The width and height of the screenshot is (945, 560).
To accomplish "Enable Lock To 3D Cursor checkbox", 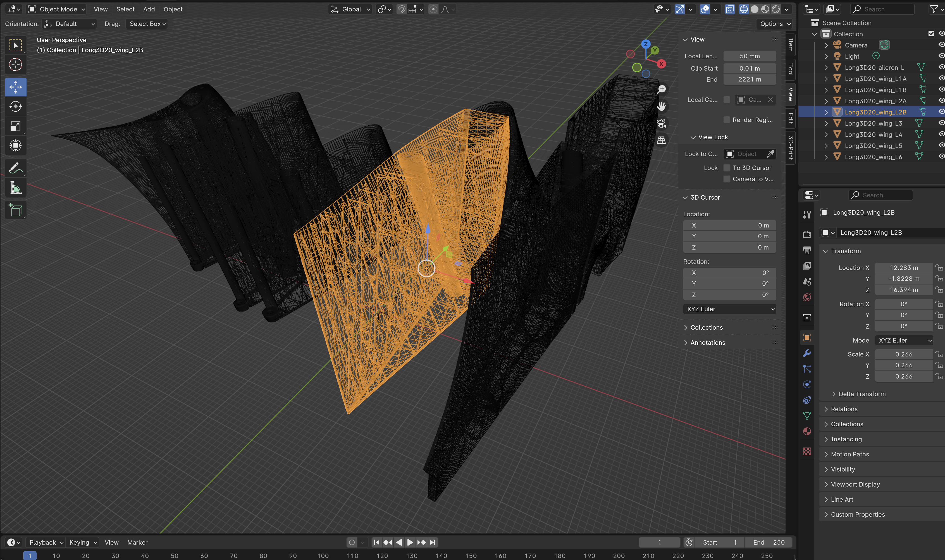I will [x=727, y=168].
